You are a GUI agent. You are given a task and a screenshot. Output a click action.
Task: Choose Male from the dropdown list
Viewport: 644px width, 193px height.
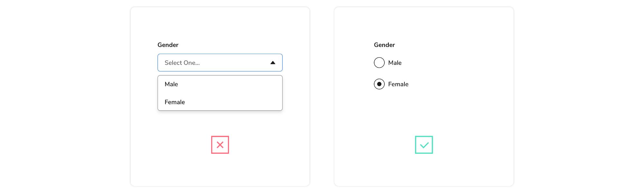(171, 84)
